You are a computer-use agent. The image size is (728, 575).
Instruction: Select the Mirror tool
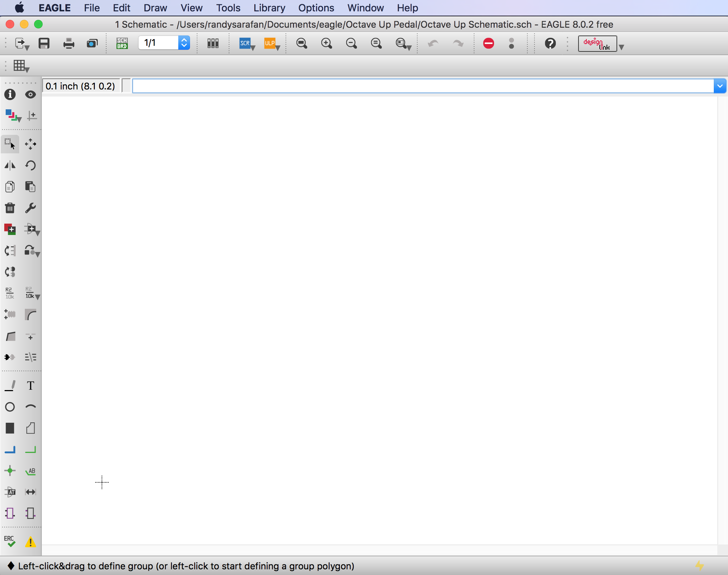pos(10,165)
